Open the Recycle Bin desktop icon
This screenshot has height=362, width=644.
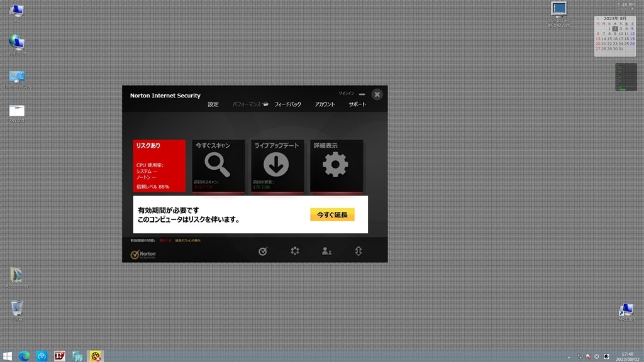pyautogui.click(x=17, y=310)
